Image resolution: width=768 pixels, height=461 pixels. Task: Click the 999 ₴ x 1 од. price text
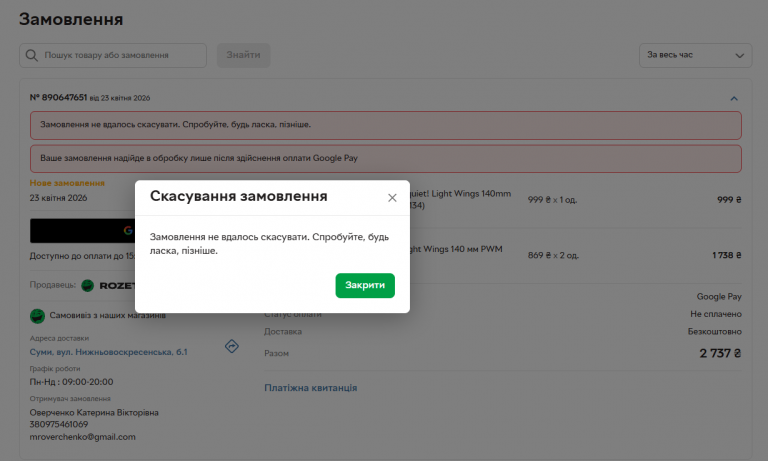pos(552,200)
